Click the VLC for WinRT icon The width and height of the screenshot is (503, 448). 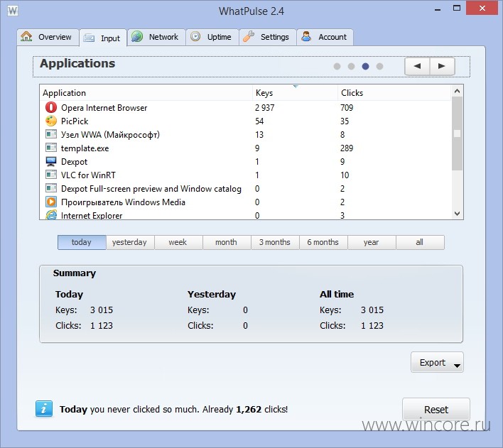click(x=51, y=175)
